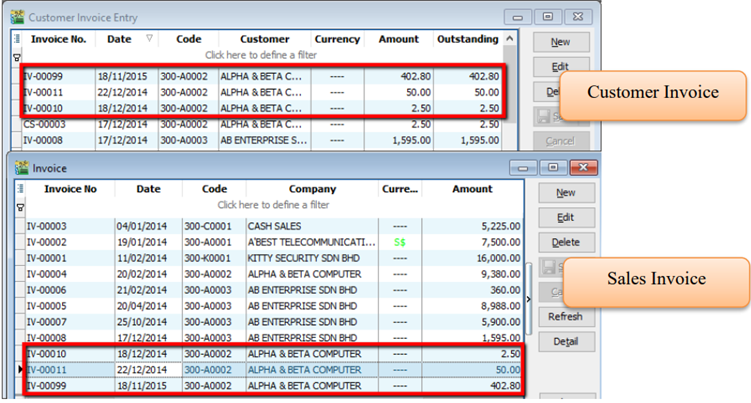Click Delete in the Invoice window

tap(565, 242)
